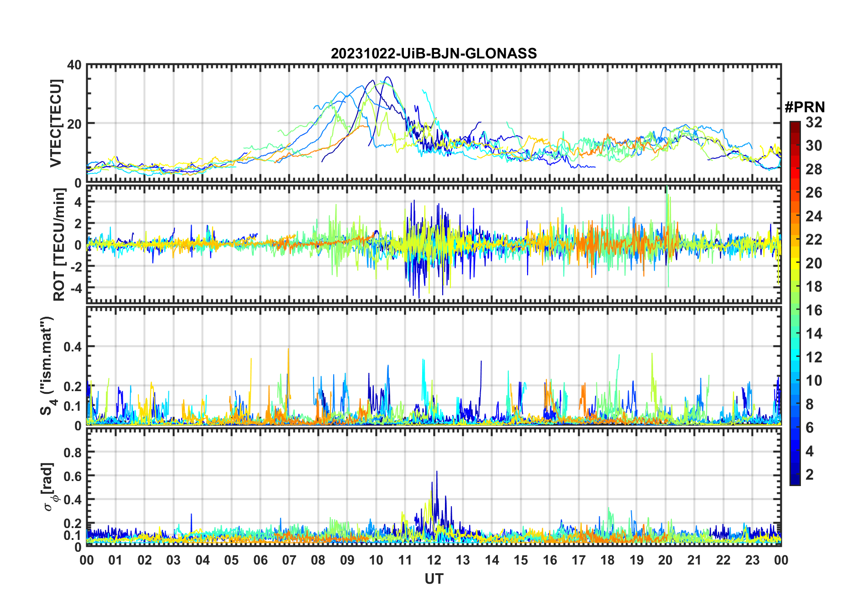Click the 09 hour tick on UT axis
Viewport: 868px width, 607px height.
347,560
